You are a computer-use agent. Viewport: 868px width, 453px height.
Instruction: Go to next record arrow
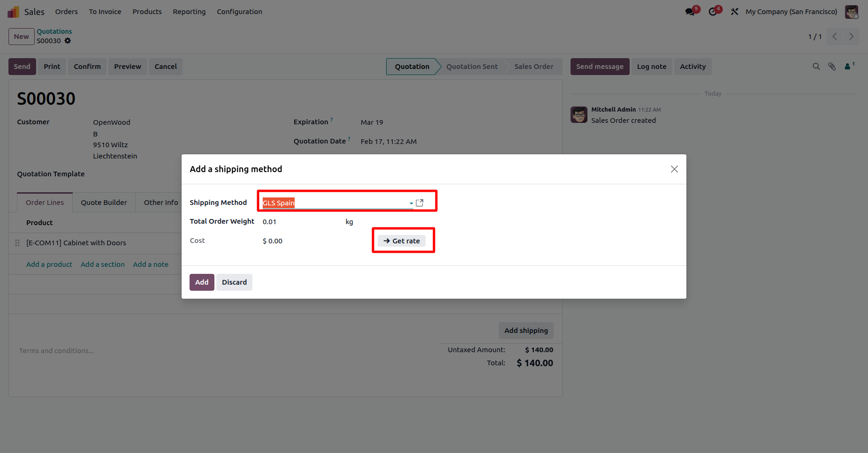[851, 37]
